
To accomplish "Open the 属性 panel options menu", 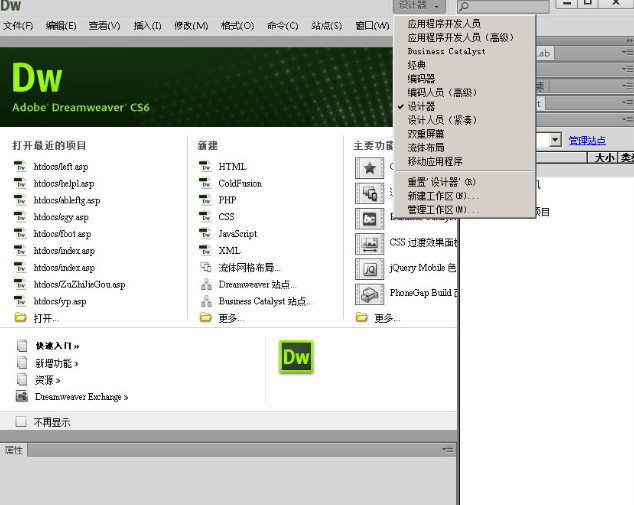I will [448, 449].
